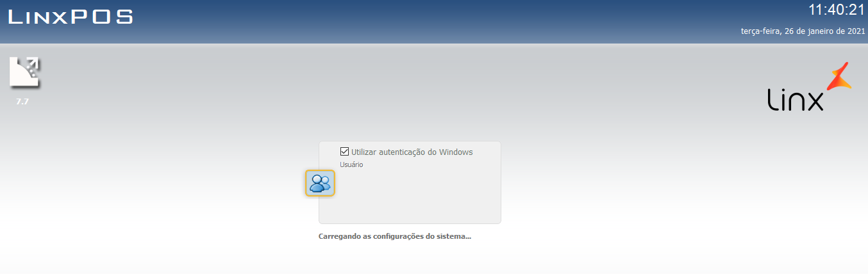Click the blue header bar center

coord(434,22)
